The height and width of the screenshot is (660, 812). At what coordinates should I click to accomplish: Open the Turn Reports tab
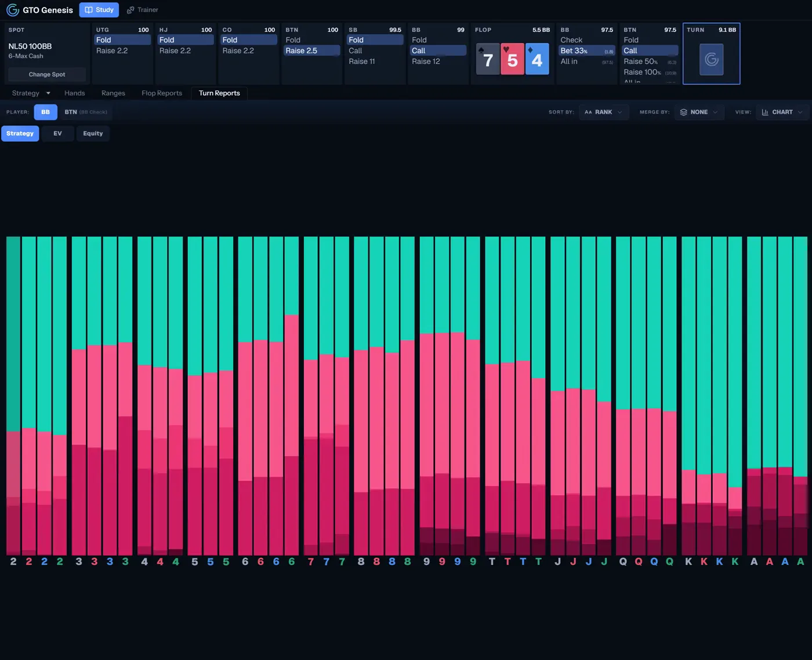click(219, 93)
